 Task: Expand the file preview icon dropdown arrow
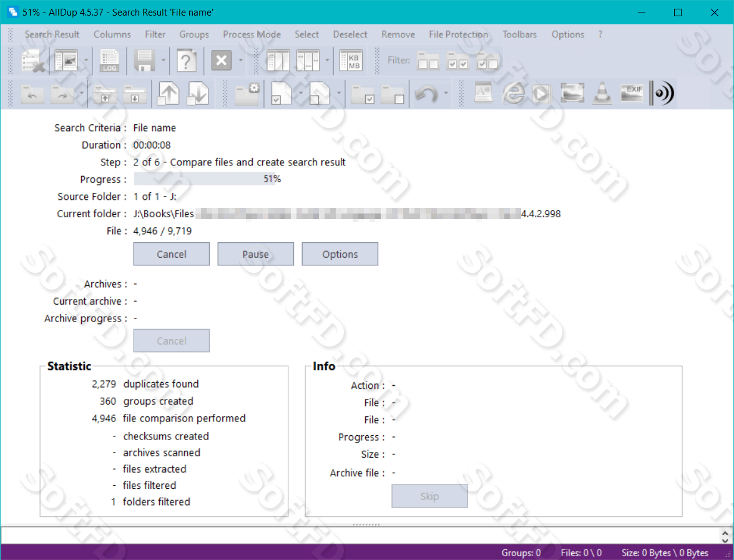[x=86, y=61]
